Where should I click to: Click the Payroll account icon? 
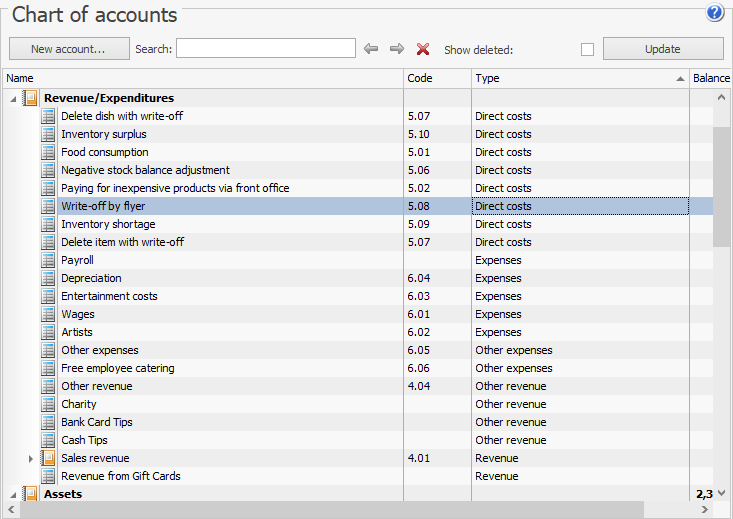click(48, 260)
